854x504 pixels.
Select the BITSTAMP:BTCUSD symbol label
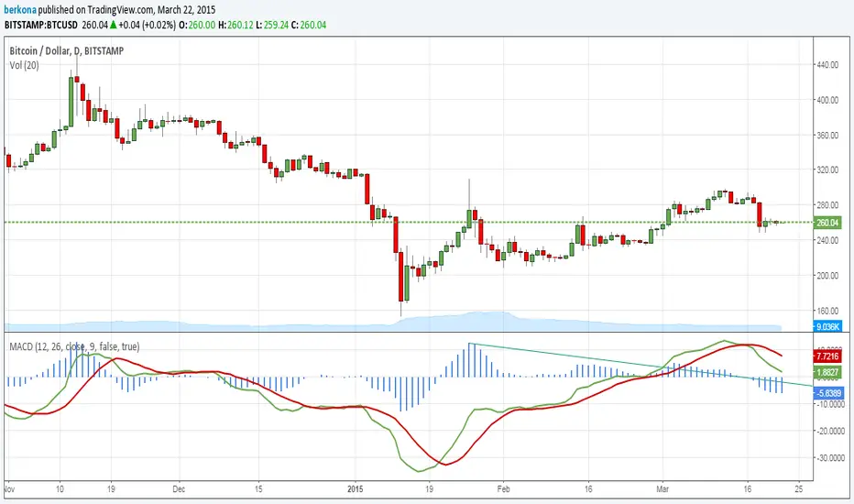pyautogui.click(x=41, y=25)
